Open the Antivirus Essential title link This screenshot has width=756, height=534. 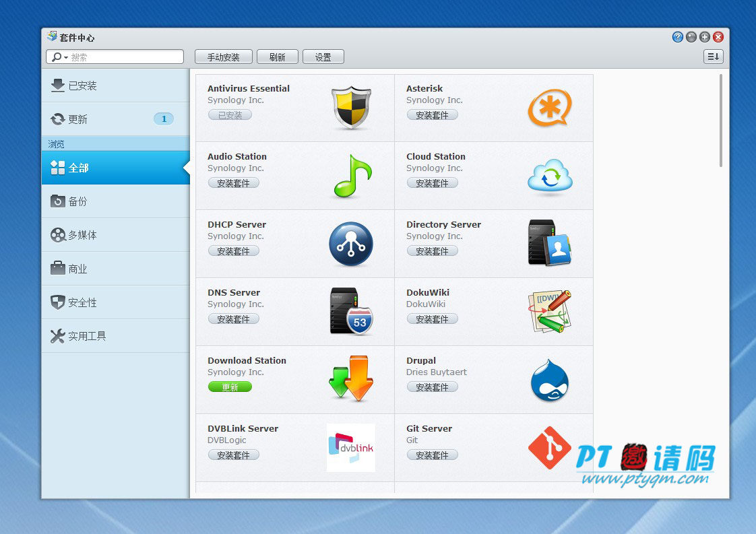(x=249, y=88)
